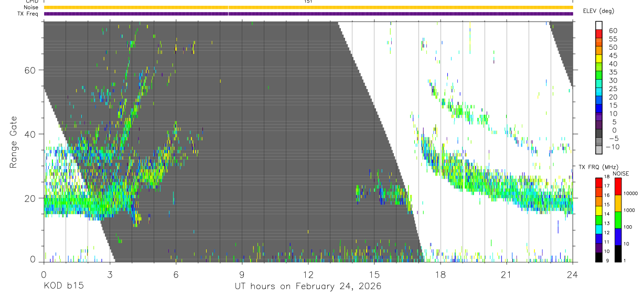Viewport: 644px width, 297px height.
Task: Click x-axis tick label '18'
Action: click(440, 274)
